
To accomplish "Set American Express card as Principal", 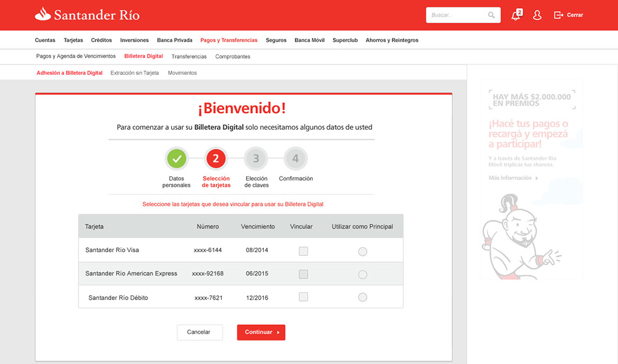I will tap(363, 274).
